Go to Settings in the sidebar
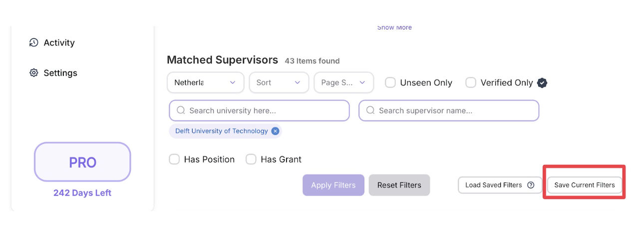 point(60,73)
